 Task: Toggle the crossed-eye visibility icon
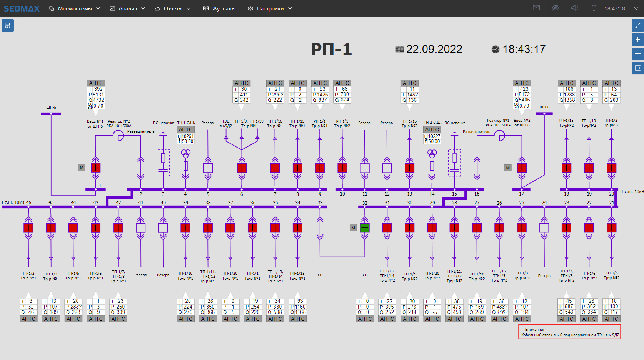coord(555,8)
